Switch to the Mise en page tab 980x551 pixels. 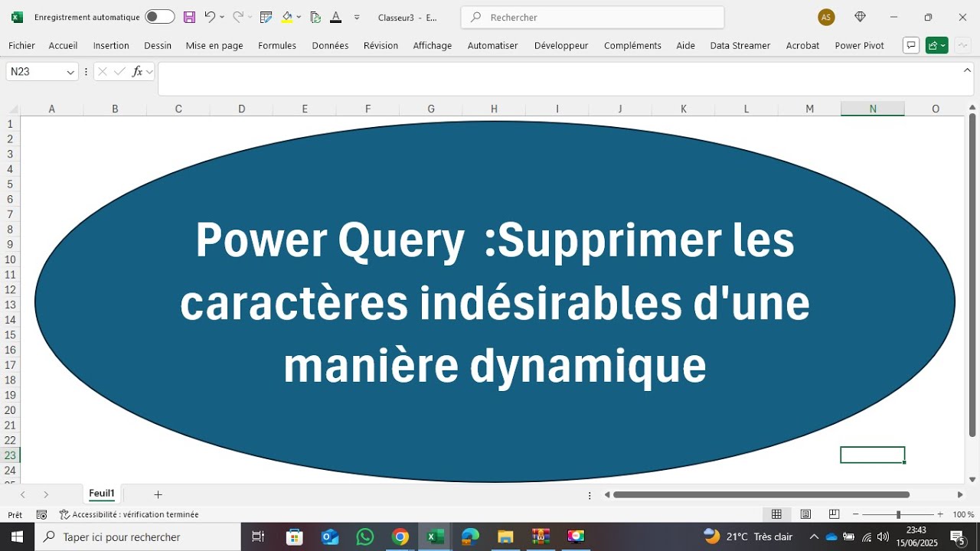tap(214, 45)
